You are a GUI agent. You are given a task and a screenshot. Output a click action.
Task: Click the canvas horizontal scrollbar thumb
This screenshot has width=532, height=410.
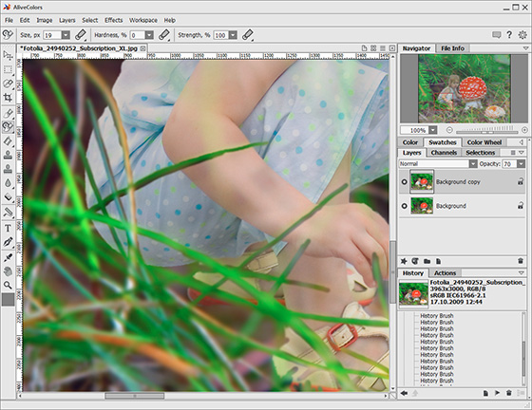coord(134,396)
